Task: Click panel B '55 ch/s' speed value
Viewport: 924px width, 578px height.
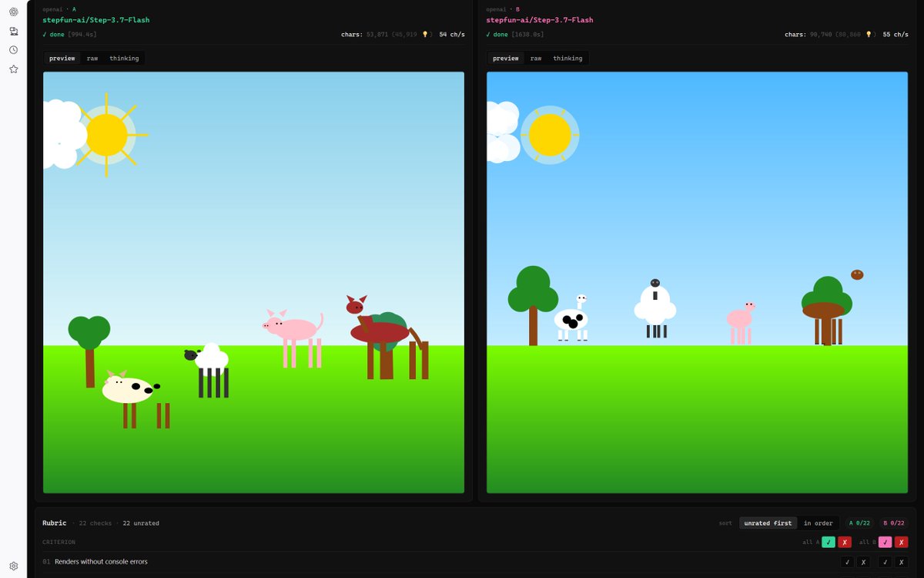Action: point(896,35)
